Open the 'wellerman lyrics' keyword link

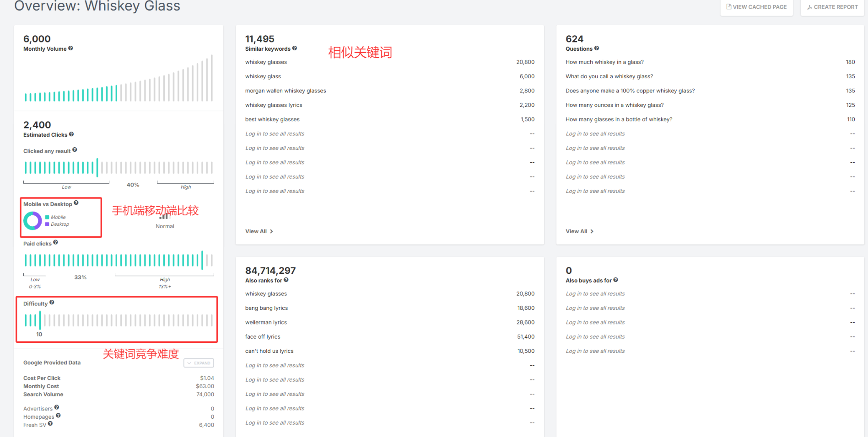(266, 323)
